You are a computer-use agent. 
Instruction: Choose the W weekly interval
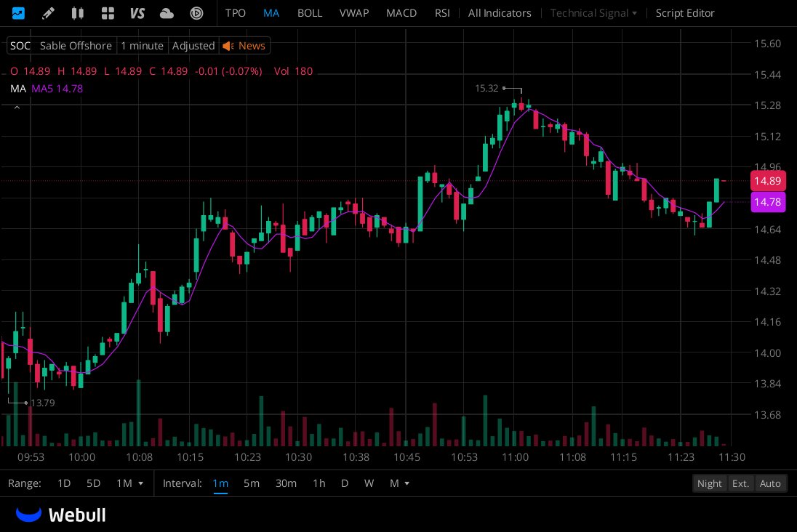click(x=369, y=483)
